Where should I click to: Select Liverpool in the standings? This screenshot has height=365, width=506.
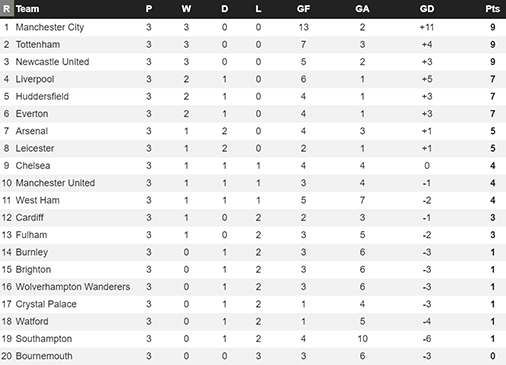click(35, 79)
